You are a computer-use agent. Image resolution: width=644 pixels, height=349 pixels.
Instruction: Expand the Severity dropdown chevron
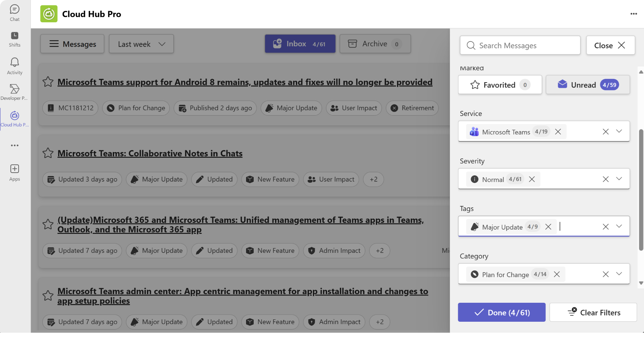click(619, 179)
